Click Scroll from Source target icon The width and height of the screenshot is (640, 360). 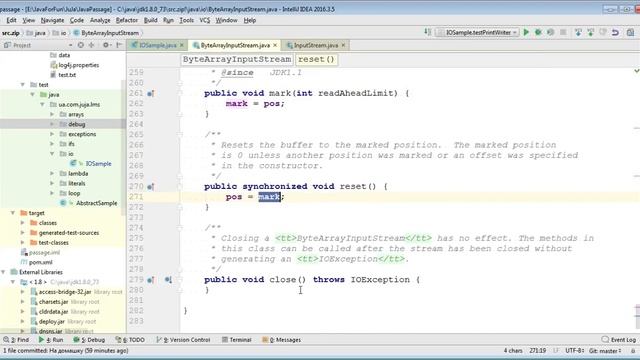tap(81, 45)
